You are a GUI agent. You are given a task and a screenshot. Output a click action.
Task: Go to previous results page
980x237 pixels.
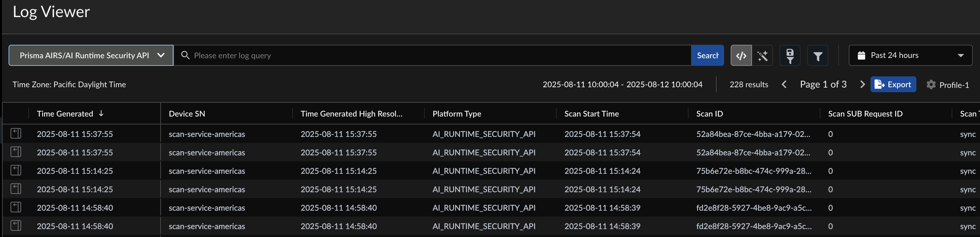784,84
